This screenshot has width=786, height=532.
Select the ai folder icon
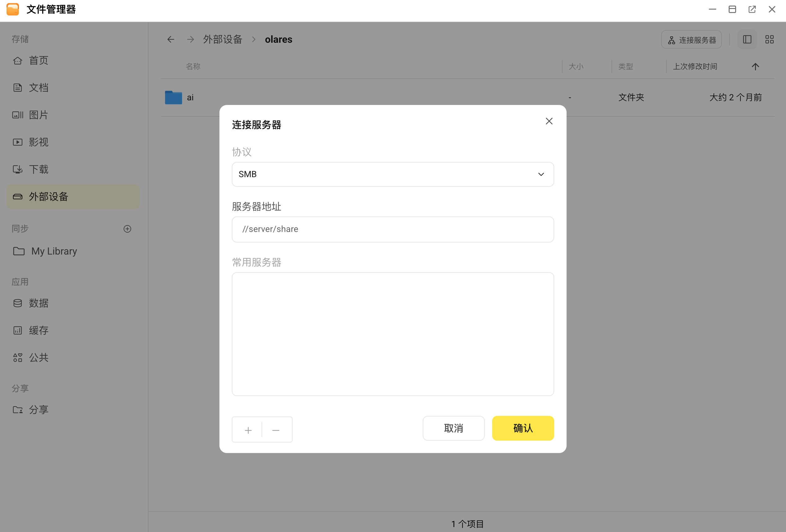[x=173, y=97]
